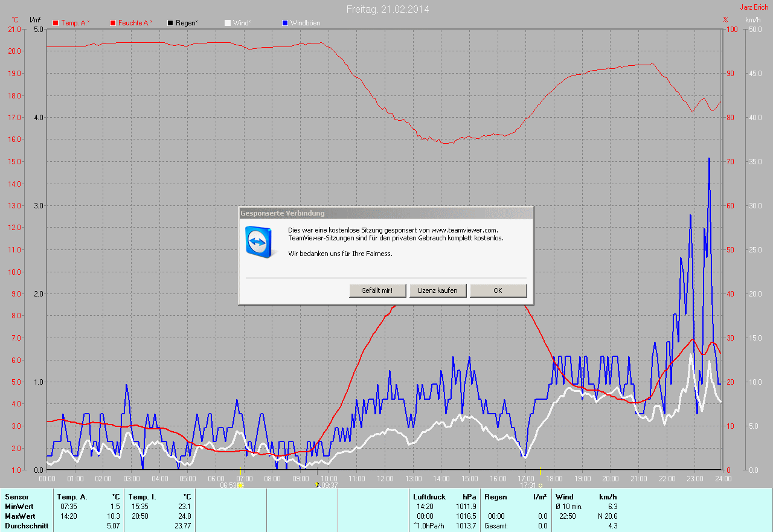Click the indoor minimum time '15:35'
773x532 pixels.
click(x=140, y=507)
